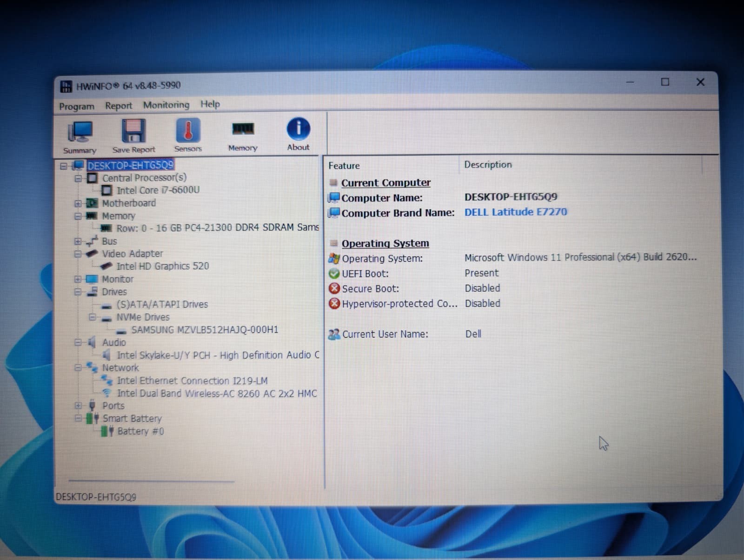Select the Network tree item

120,368
